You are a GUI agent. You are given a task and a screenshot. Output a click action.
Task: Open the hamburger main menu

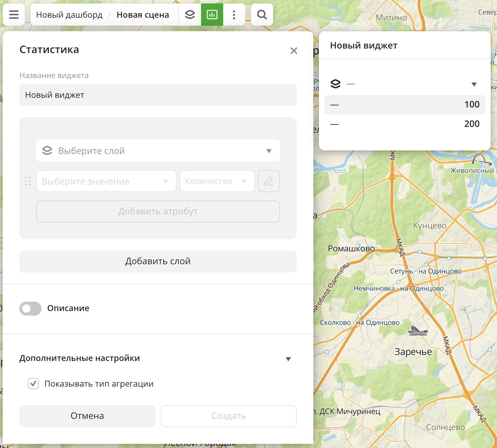(x=14, y=15)
